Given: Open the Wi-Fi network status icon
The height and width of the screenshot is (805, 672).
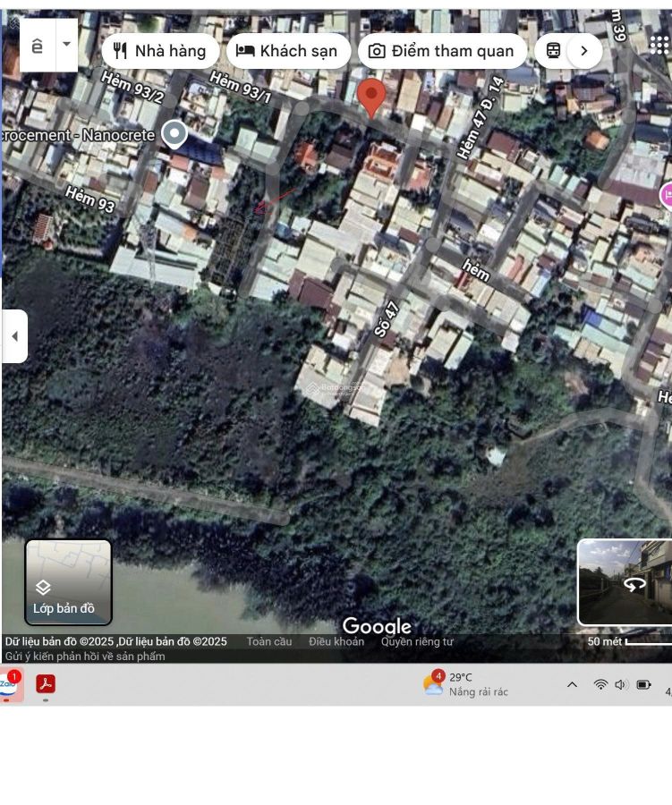Looking at the screenshot, I should [x=600, y=685].
